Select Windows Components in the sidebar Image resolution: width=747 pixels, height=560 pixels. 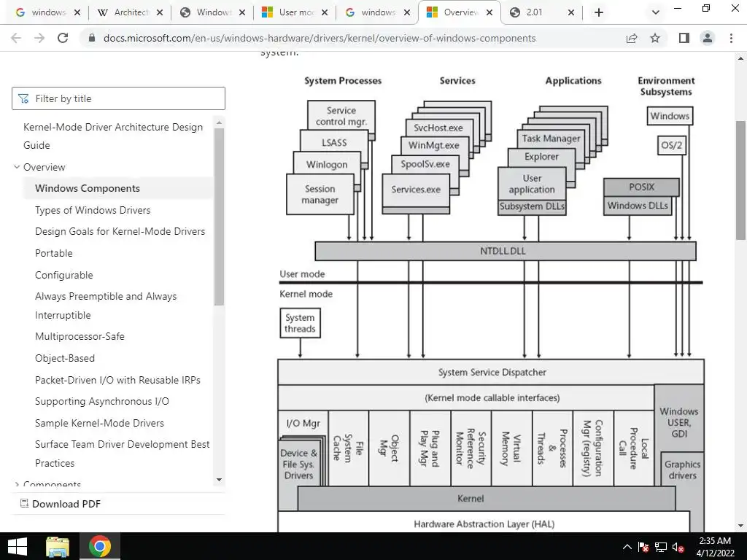pyautogui.click(x=88, y=189)
